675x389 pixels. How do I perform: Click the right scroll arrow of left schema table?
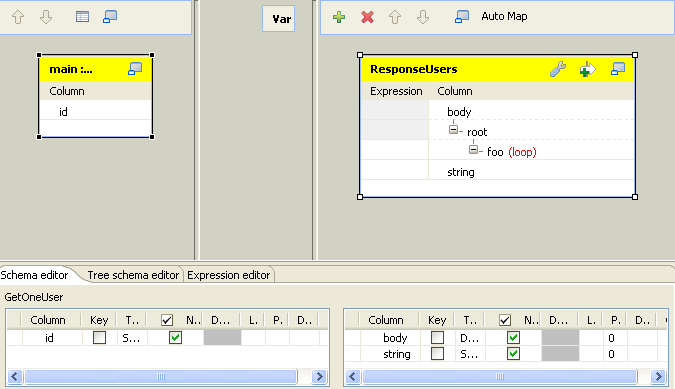(319, 377)
